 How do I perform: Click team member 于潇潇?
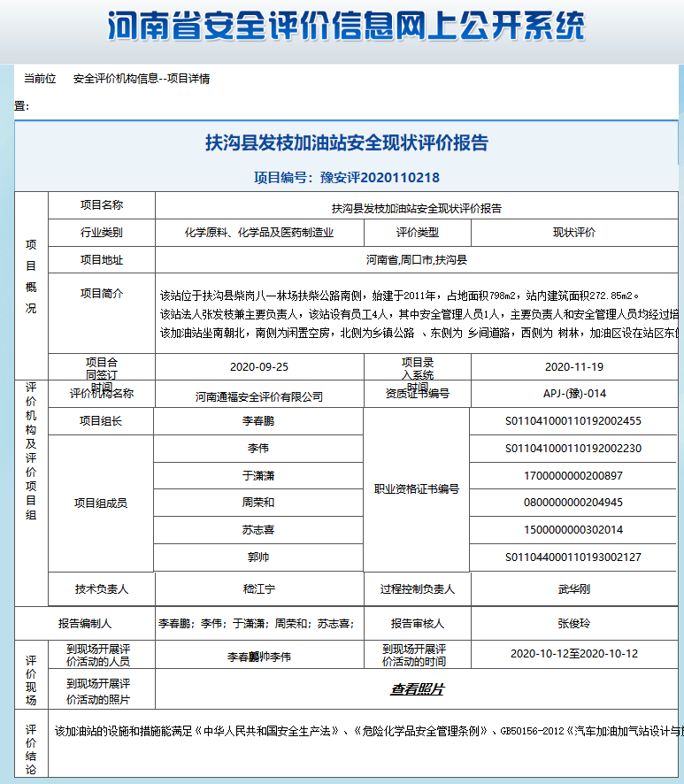[258, 475]
